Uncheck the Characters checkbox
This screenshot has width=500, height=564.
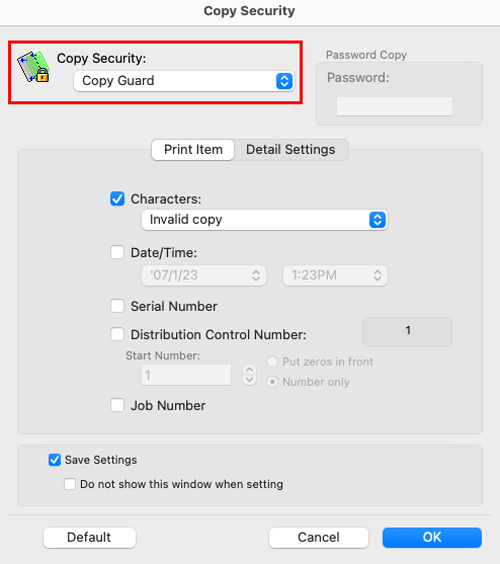coord(117,199)
